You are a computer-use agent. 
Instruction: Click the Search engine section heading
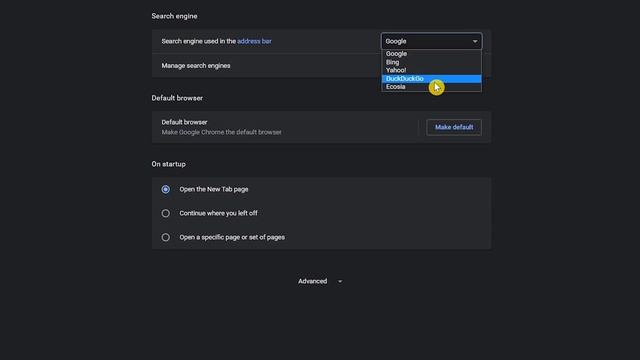click(174, 16)
